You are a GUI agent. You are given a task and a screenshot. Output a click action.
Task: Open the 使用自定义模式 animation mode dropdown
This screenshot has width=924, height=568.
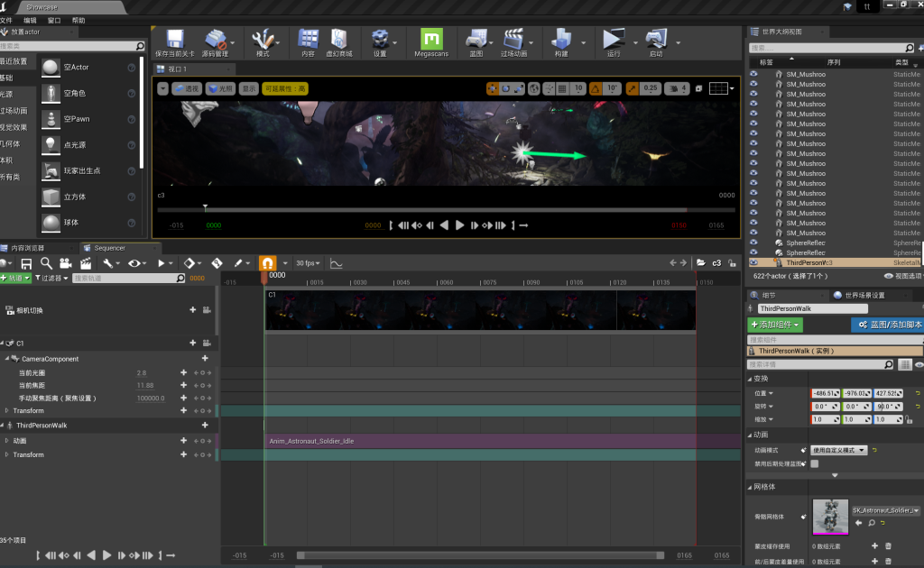click(x=838, y=450)
